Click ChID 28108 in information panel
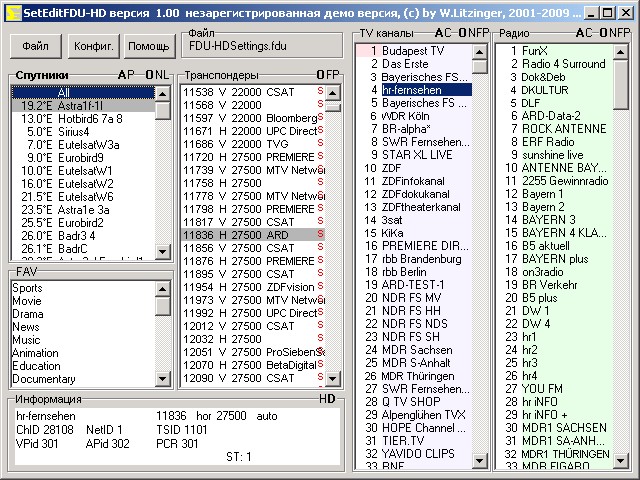This screenshot has height=480, width=640. 45,430
